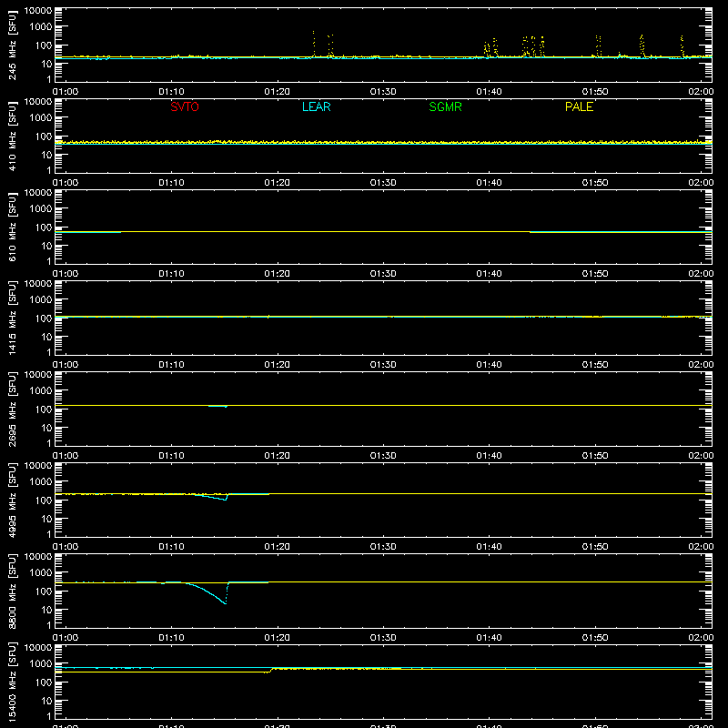Click 01:40 tick label under 8800 MHz panel

[489, 638]
